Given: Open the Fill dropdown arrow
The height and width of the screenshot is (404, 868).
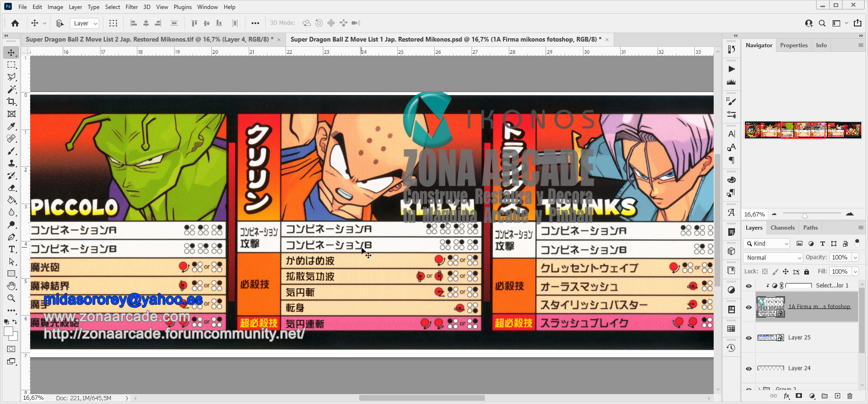Looking at the screenshot, I should pyautogui.click(x=855, y=272).
